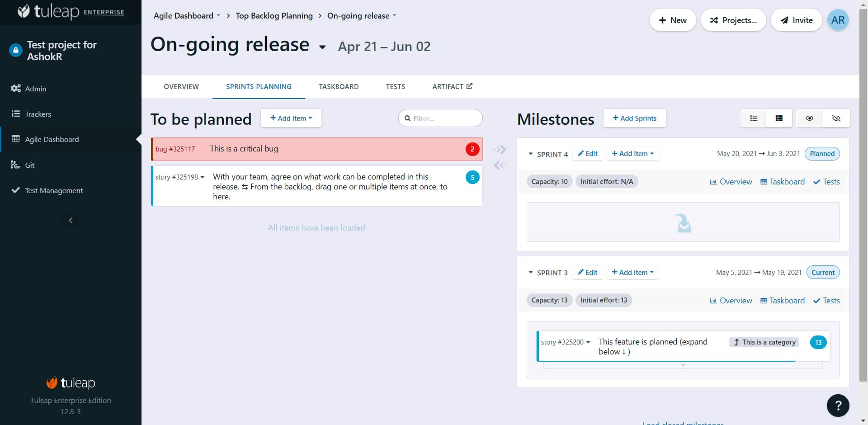Open the On-going release title dropdown
Screen dimensions: 868x425
(x=322, y=47)
